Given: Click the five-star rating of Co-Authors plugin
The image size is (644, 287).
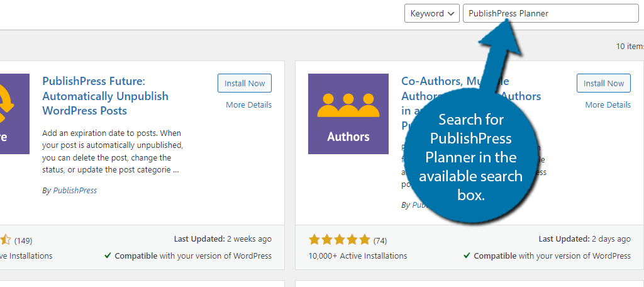Looking at the screenshot, I should (339, 240).
